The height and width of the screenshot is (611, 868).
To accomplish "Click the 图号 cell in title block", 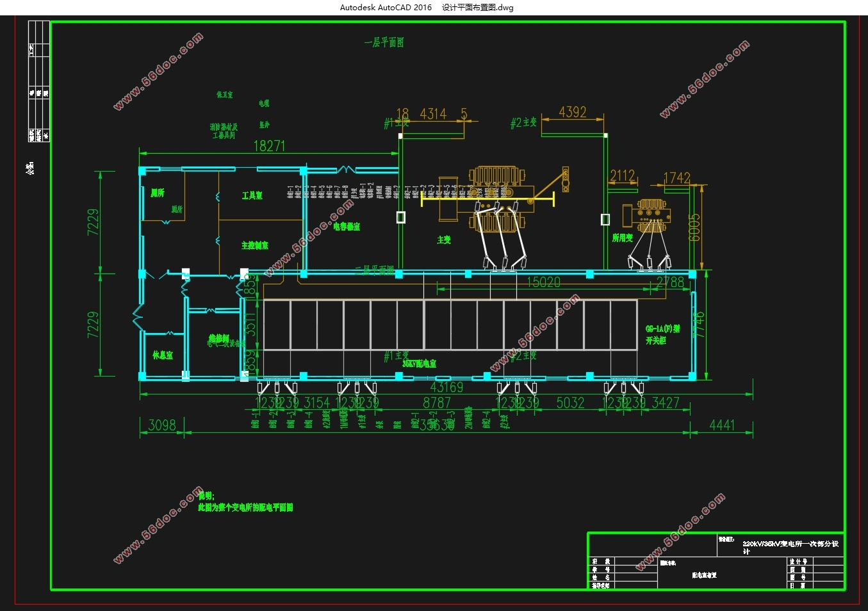I will click(798, 577).
